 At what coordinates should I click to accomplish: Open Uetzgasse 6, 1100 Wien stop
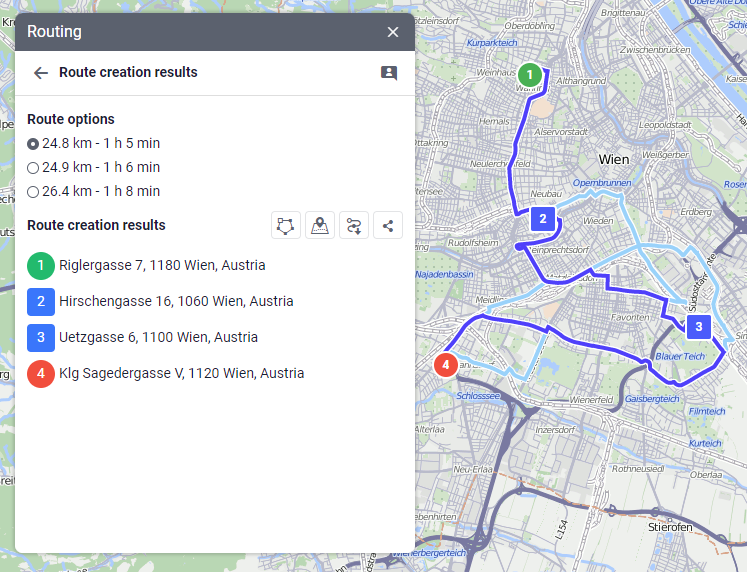tap(158, 338)
